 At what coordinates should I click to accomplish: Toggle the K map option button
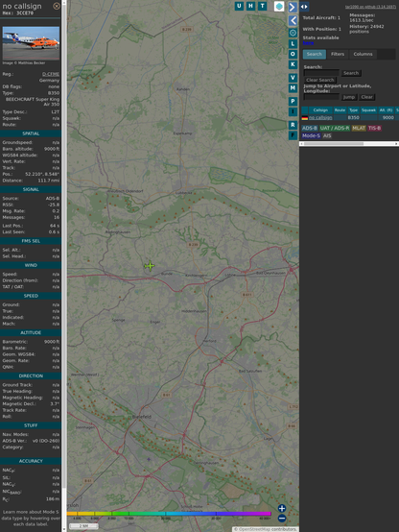(293, 64)
